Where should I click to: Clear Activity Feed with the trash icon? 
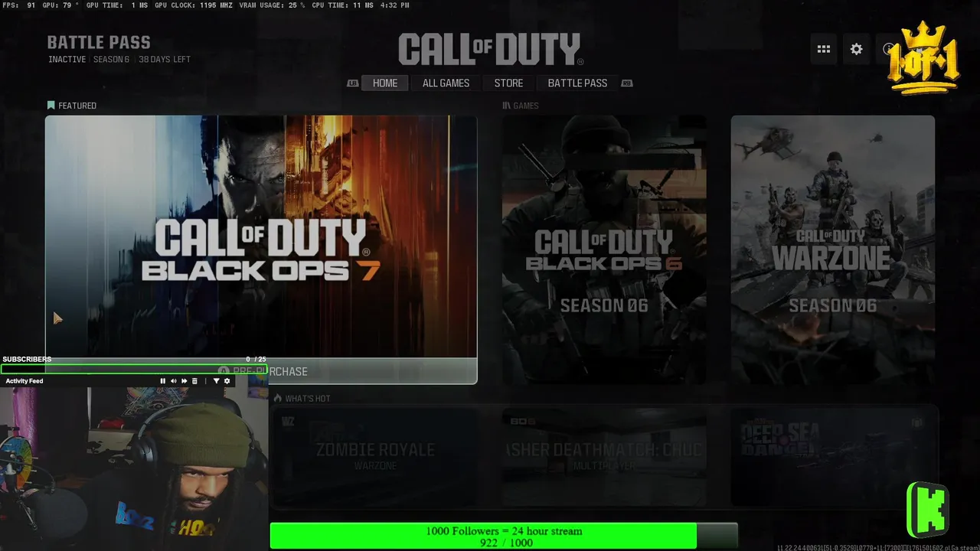click(x=194, y=381)
